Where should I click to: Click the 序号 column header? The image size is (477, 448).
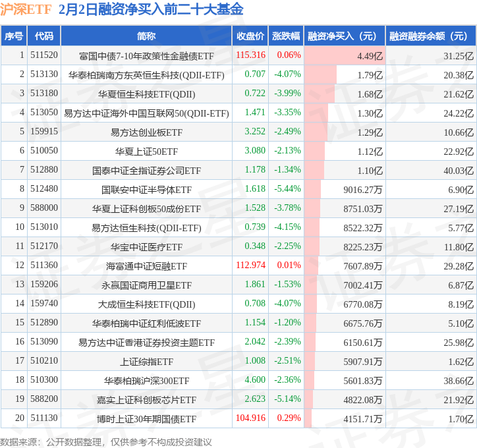[14, 36]
